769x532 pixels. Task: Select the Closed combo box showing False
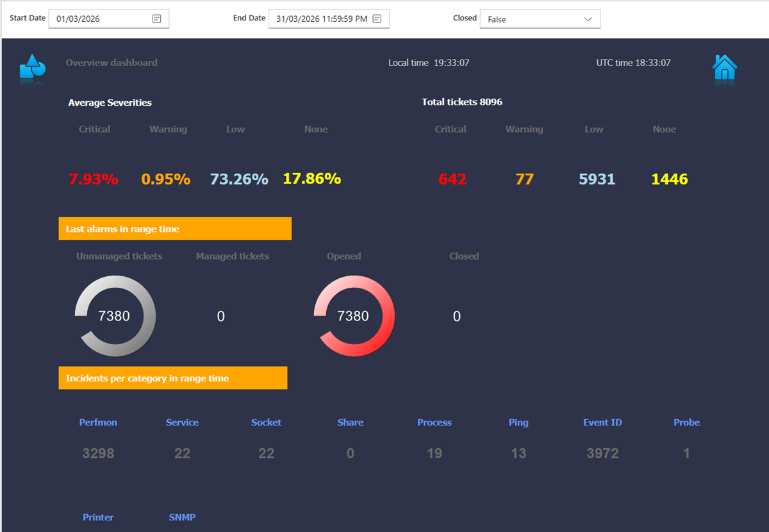tap(532, 19)
